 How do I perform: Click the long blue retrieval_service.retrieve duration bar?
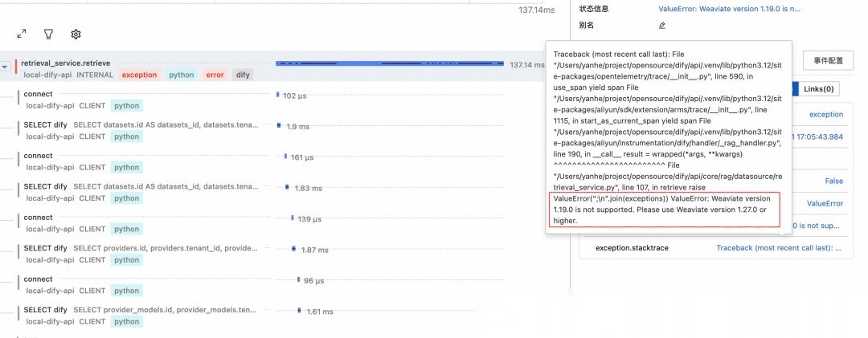(x=390, y=63)
